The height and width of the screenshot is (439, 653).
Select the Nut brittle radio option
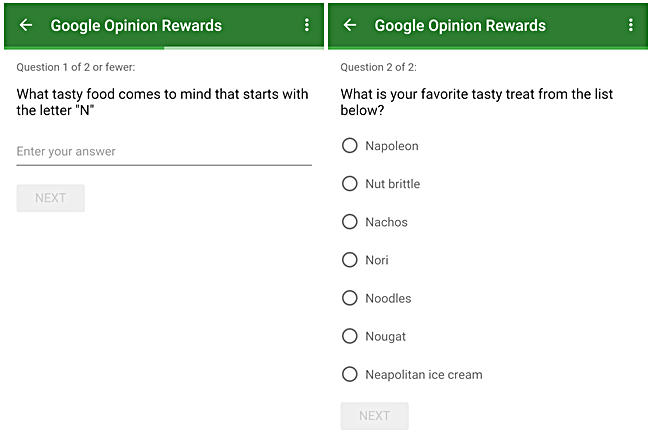click(350, 184)
